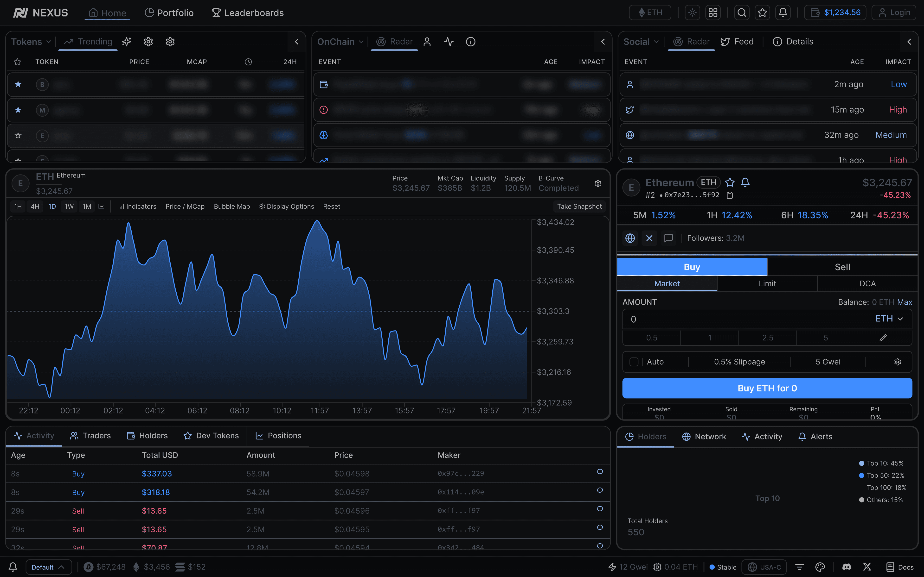Toggle the light theme sun icon

coord(692,13)
